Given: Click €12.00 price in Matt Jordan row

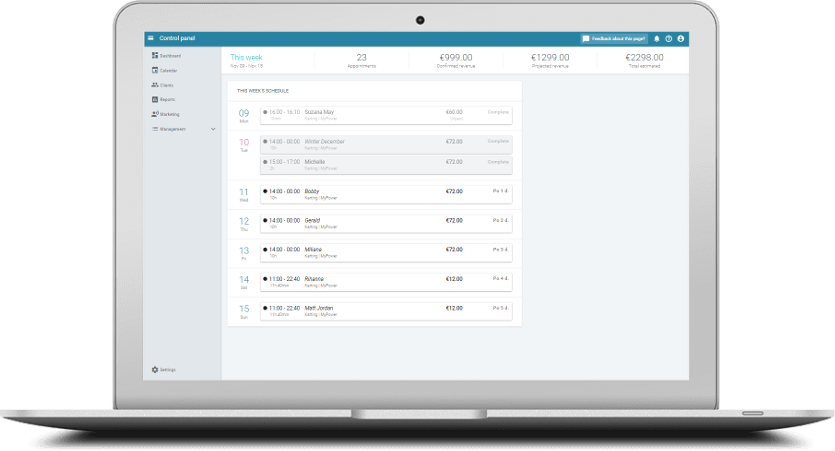Looking at the screenshot, I should coord(454,308).
